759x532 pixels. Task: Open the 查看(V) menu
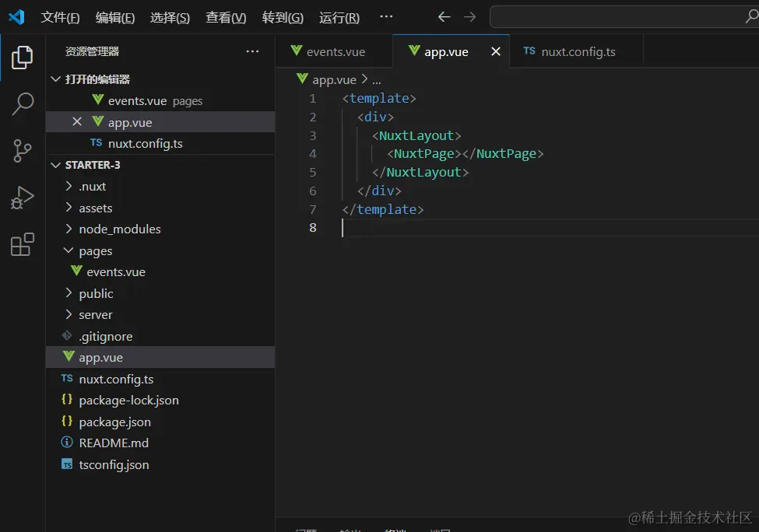[226, 17]
